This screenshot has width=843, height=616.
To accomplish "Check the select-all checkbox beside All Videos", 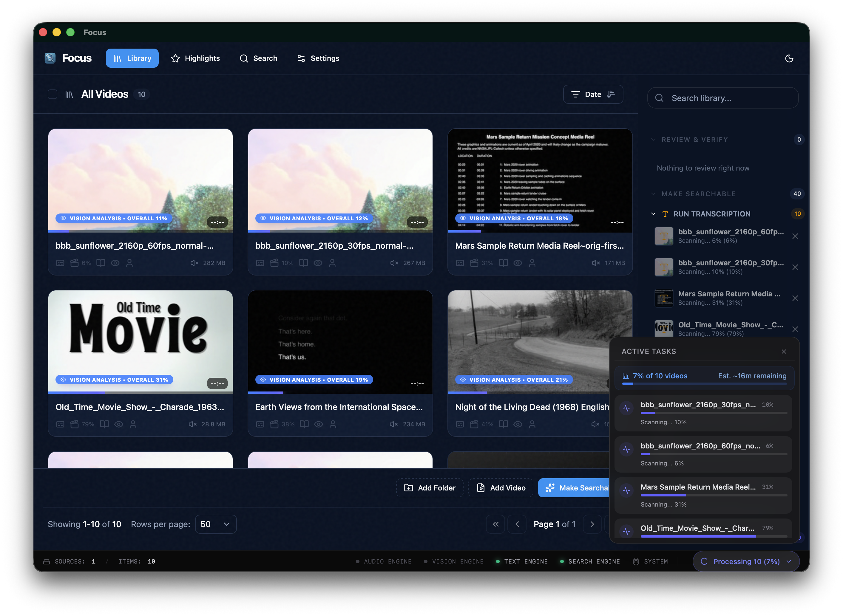I will tap(53, 94).
